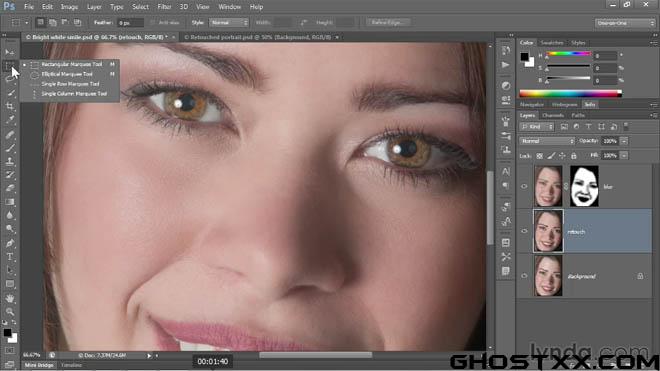Enable the Anti-alias checkbox

pos(153,22)
